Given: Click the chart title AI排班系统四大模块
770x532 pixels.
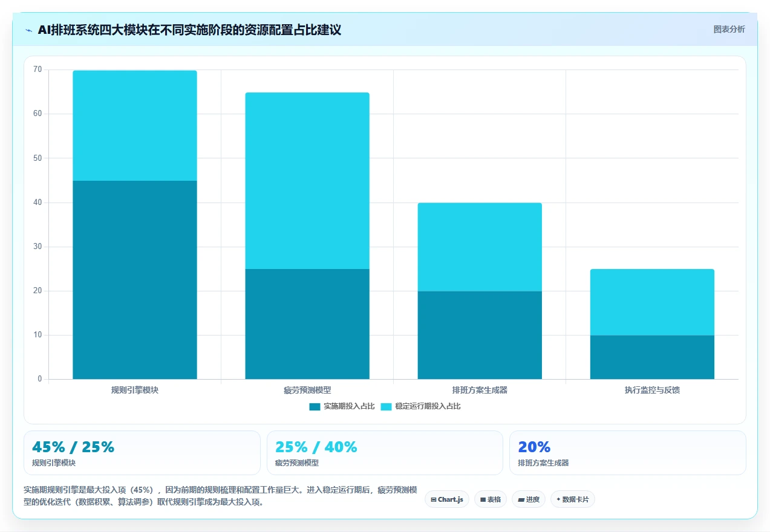Looking at the screenshot, I should pyautogui.click(x=189, y=30).
